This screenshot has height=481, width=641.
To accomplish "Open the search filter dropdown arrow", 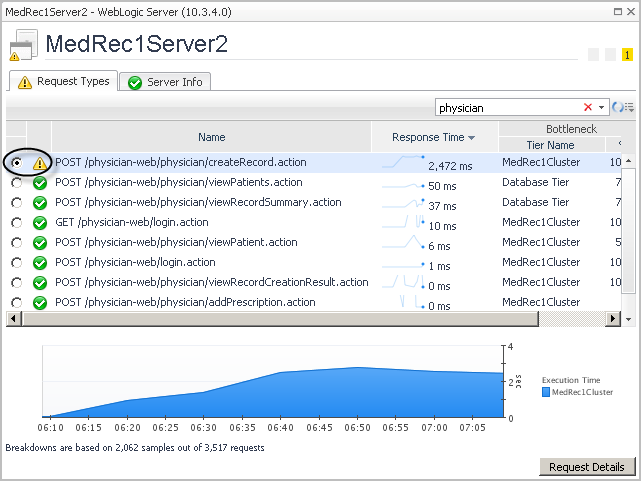I will click(602, 107).
